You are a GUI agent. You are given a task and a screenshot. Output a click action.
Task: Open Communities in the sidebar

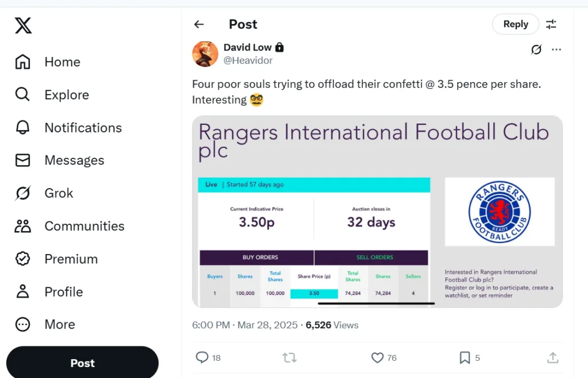tap(23, 226)
